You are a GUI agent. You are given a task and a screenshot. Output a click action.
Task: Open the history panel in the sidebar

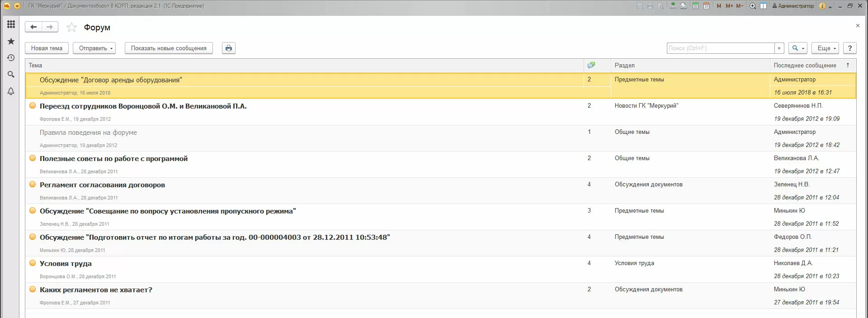11,58
